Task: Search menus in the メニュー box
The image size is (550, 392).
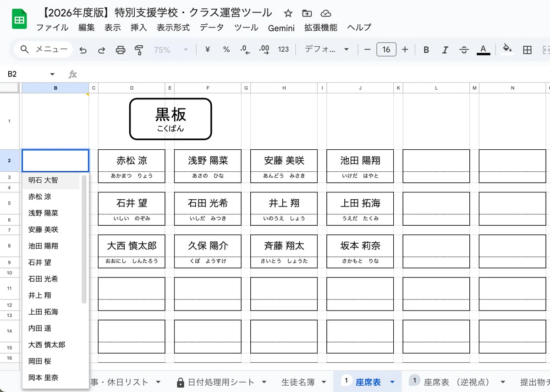Action: [x=44, y=49]
